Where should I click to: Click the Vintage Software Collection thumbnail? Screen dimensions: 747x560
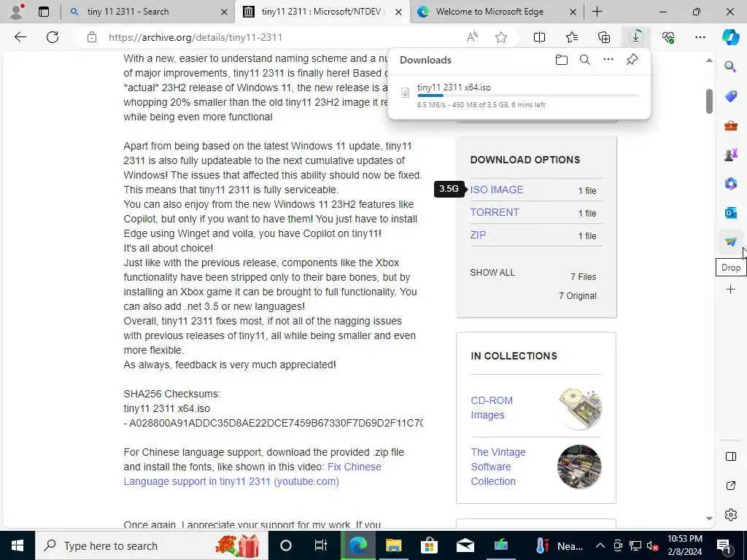(x=579, y=467)
